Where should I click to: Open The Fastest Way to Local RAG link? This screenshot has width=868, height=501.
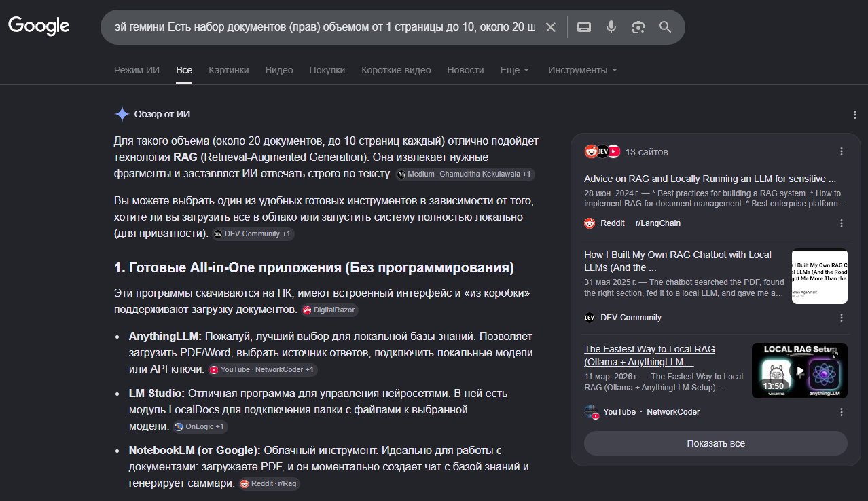coord(649,355)
